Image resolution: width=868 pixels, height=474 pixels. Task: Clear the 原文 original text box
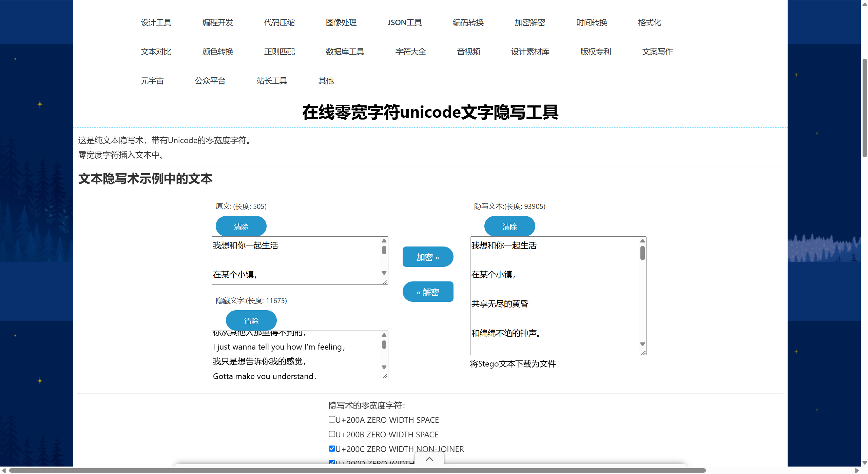[241, 226]
